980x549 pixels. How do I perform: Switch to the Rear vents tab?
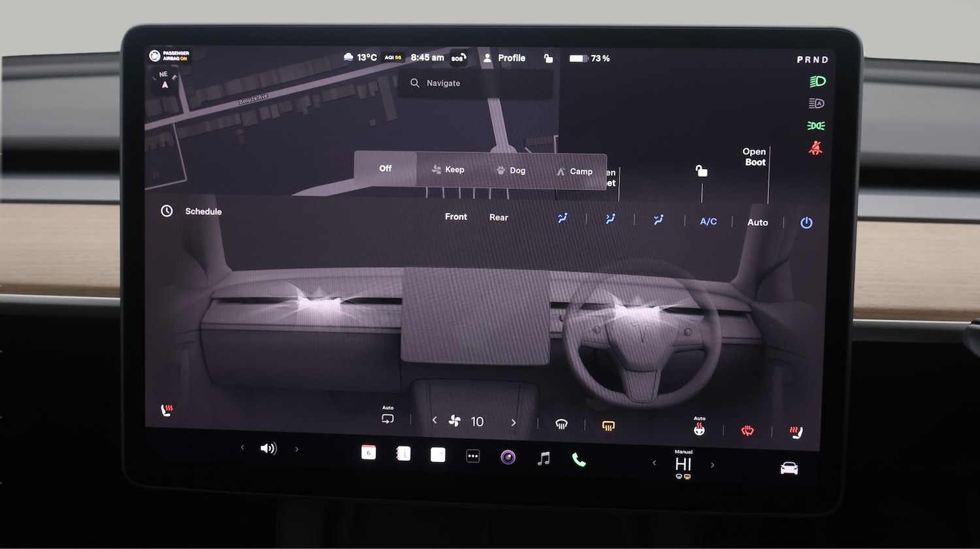(498, 217)
